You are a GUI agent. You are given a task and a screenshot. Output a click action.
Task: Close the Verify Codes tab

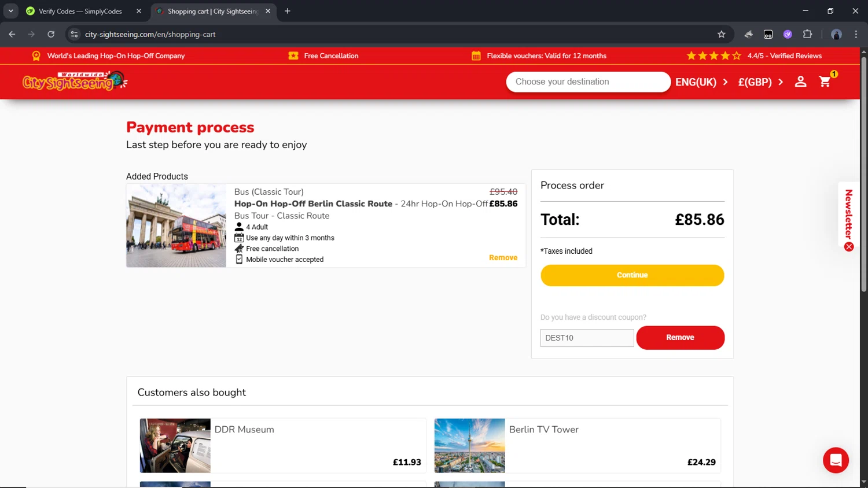[139, 11]
